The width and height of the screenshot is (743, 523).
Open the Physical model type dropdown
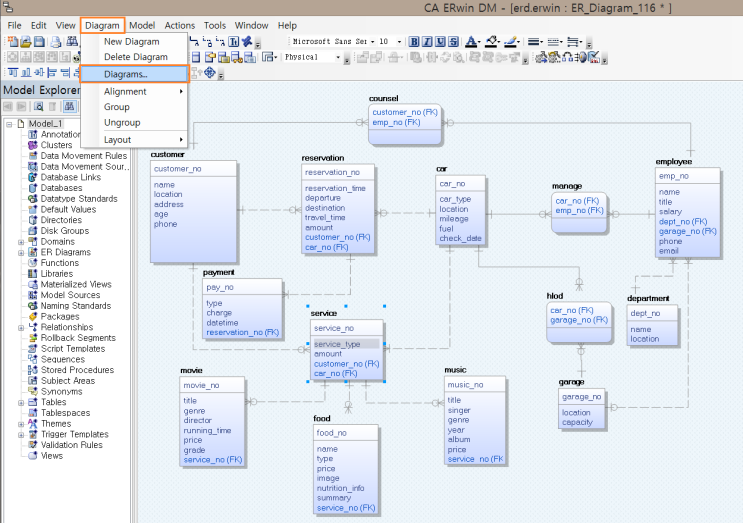click(337, 58)
